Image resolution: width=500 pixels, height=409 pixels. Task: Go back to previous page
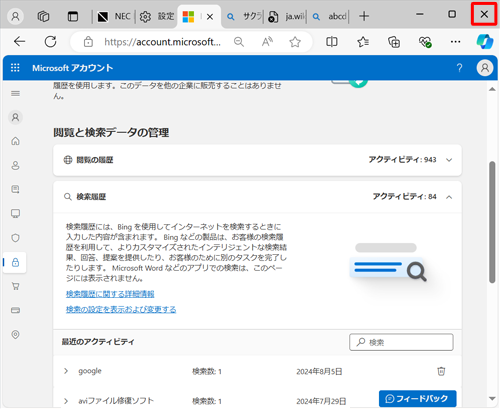pos(20,42)
